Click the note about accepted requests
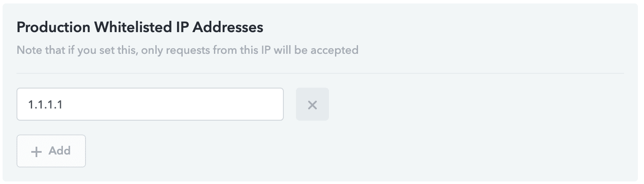This screenshot has height=184, width=644. coord(187,50)
